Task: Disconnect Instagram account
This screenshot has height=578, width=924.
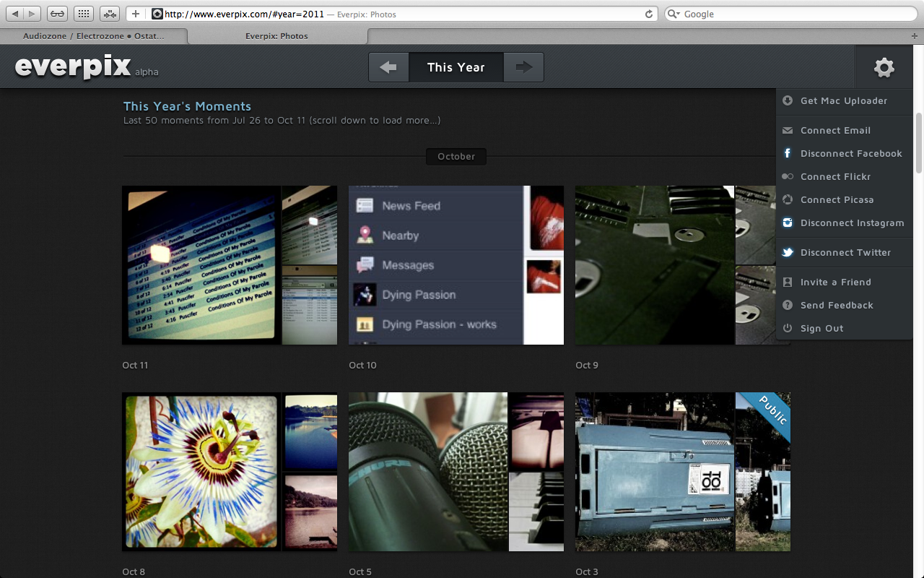Action: point(851,223)
